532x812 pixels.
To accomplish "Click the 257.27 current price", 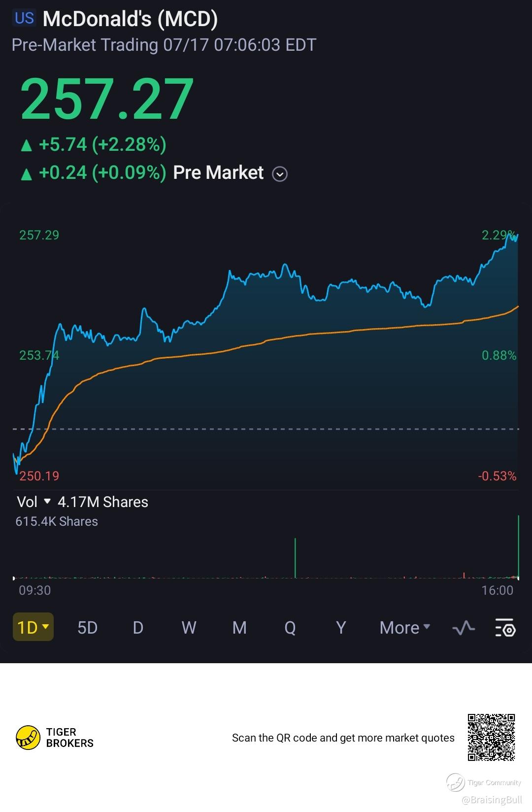I will point(107,99).
